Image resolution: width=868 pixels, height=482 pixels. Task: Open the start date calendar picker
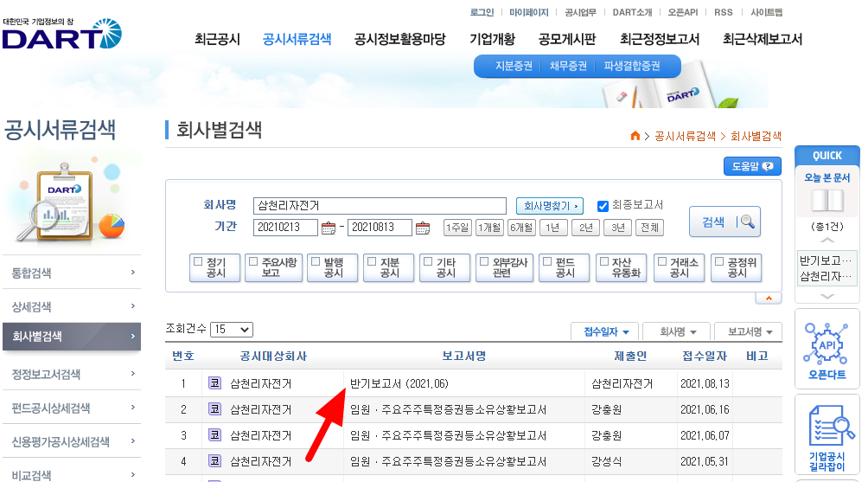pyautogui.click(x=329, y=228)
